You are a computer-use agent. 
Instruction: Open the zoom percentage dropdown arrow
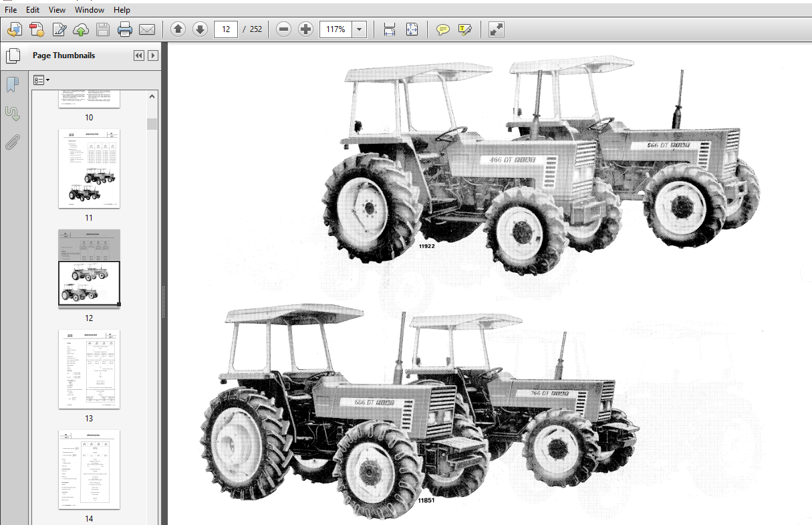[360, 29]
